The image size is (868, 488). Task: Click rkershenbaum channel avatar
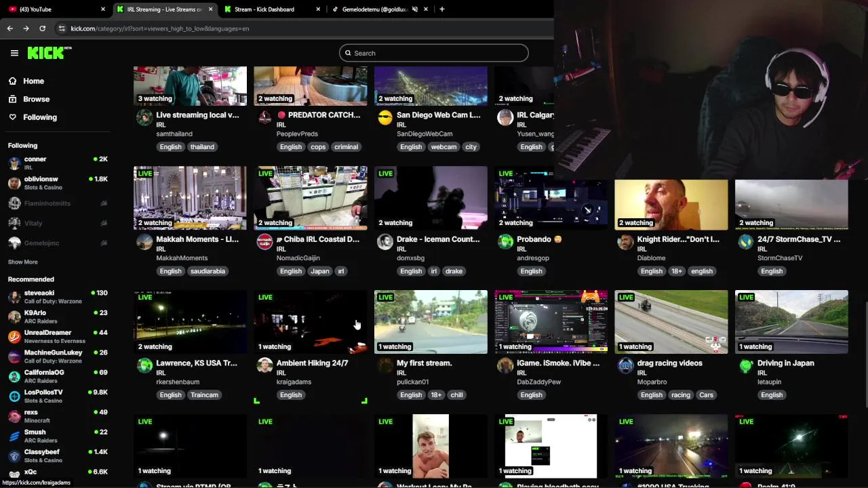click(x=144, y=366)
